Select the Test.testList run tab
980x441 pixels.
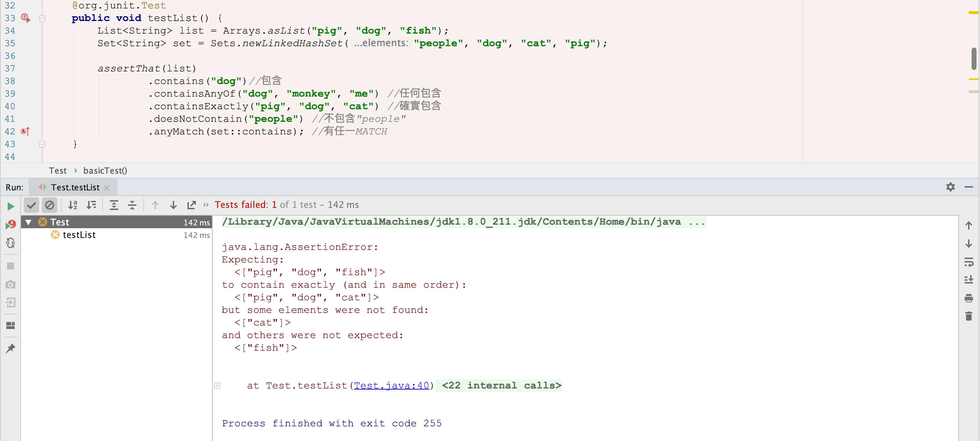pos(75,187)
